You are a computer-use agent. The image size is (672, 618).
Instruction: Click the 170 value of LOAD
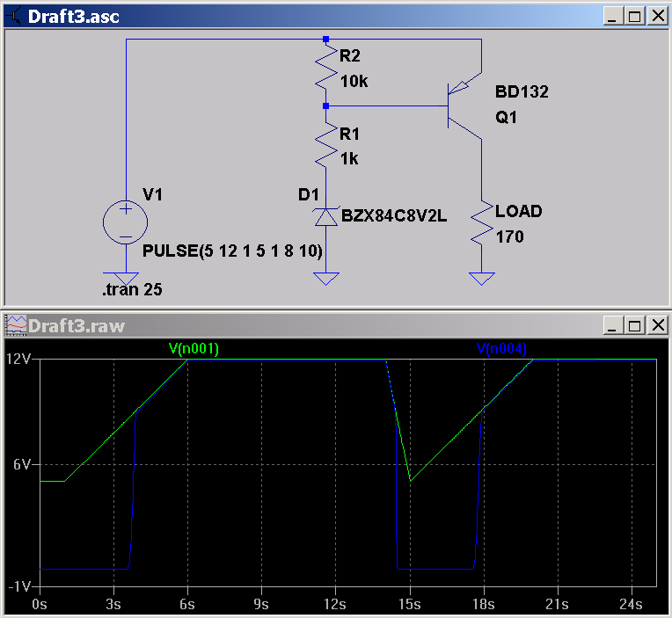(510, 236)
